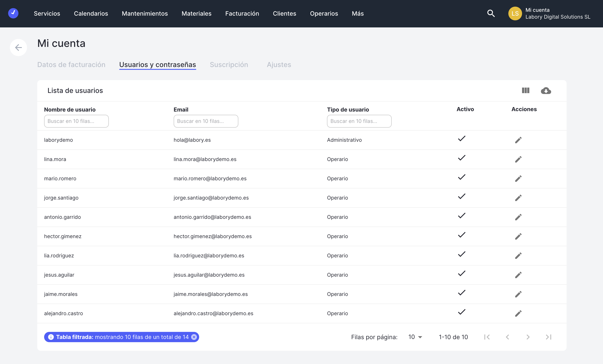The width and height of the screenshot is (603, 364).
Task: Click the Email search filter field
Action: pyautogui.click(x=206, y=121)
